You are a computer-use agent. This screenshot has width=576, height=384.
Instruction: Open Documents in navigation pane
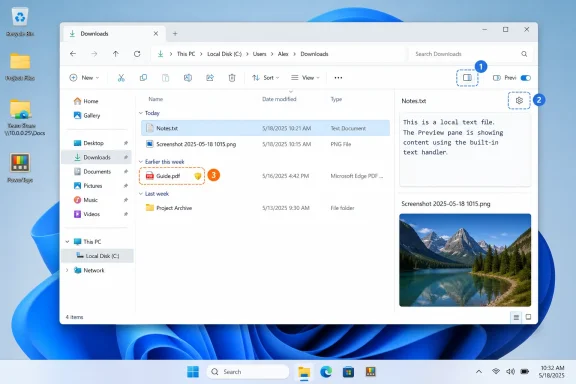pyautogui.click(x=97, y=172)
